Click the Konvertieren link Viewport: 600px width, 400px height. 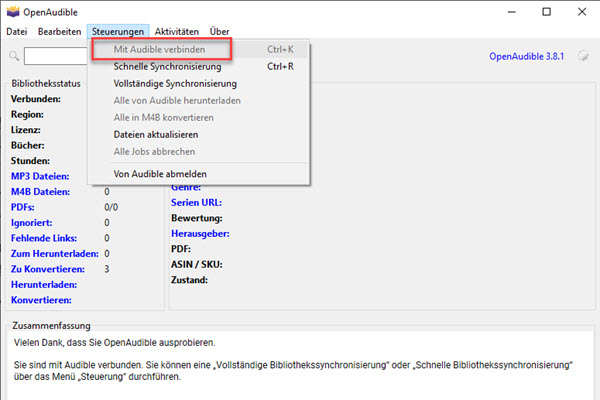tap(41, 300)
